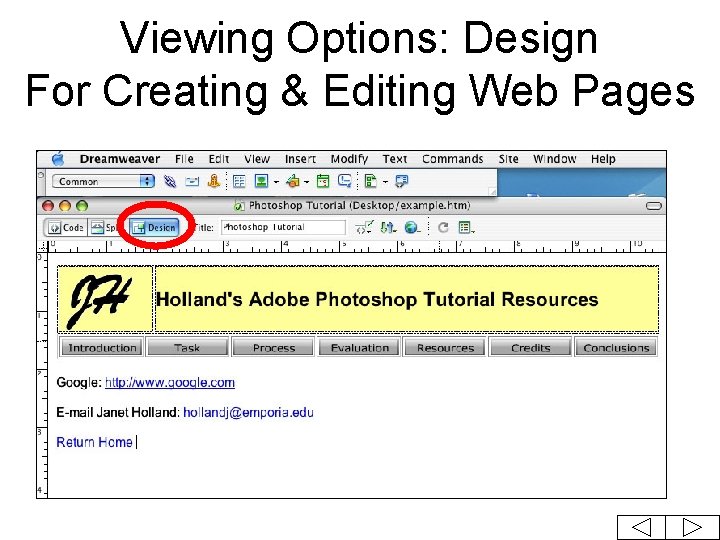Open the Commands menu
Viewport: 720px width, 540px height.
[x=452, y=159]
